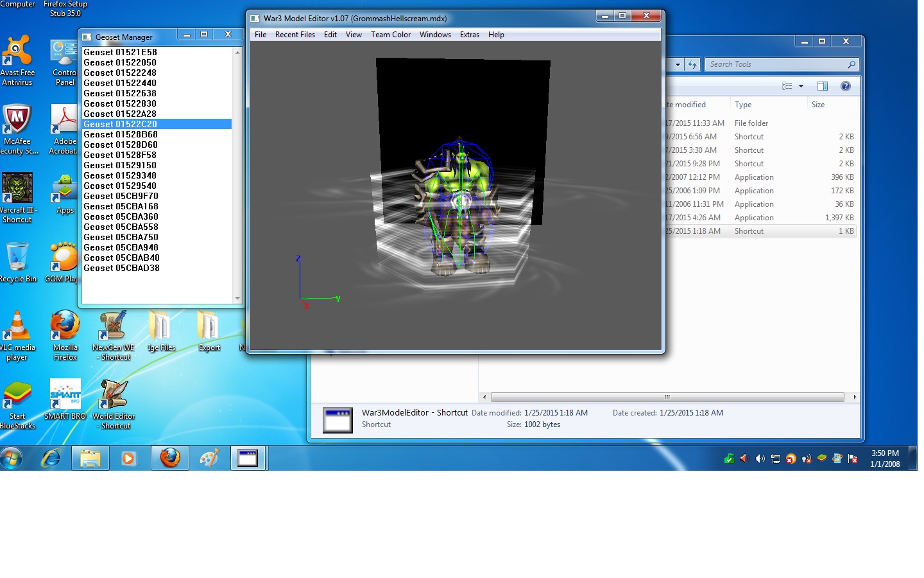Image resolution: width=924 pixels, height=578 pixels.
Task: Select the GOM Player desktop icon
Action: coord(63,262)
